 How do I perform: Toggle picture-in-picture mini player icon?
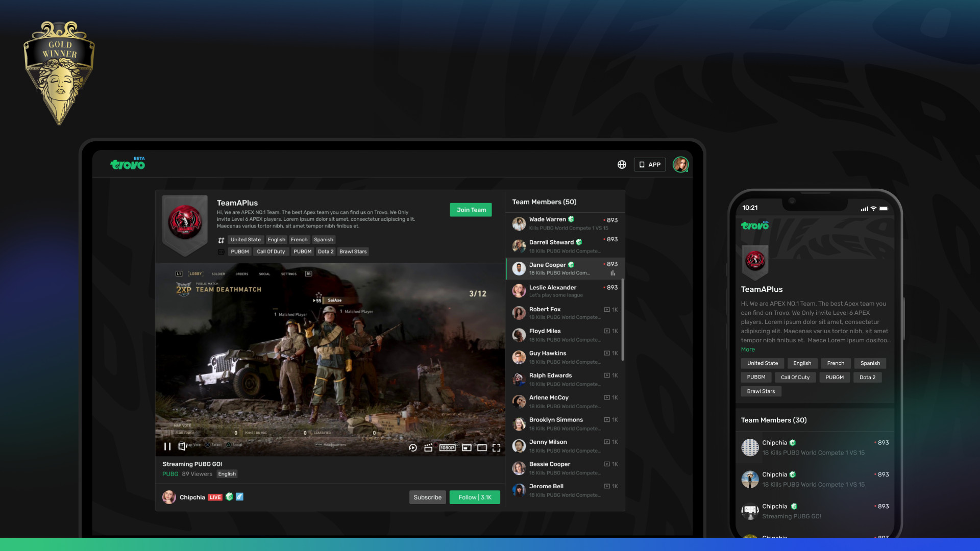(x=467, y=448)
